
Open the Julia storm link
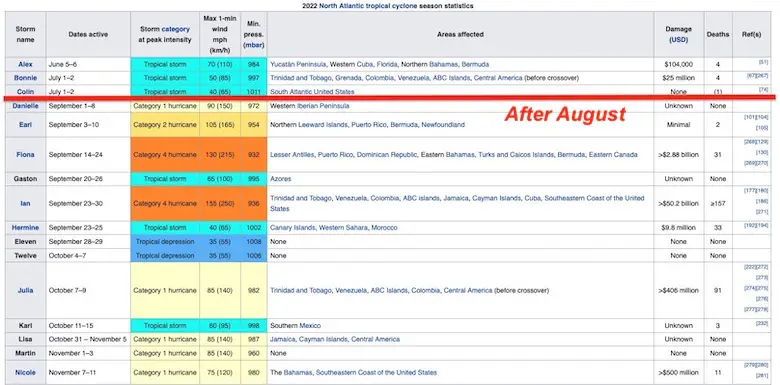click(25, 290)
